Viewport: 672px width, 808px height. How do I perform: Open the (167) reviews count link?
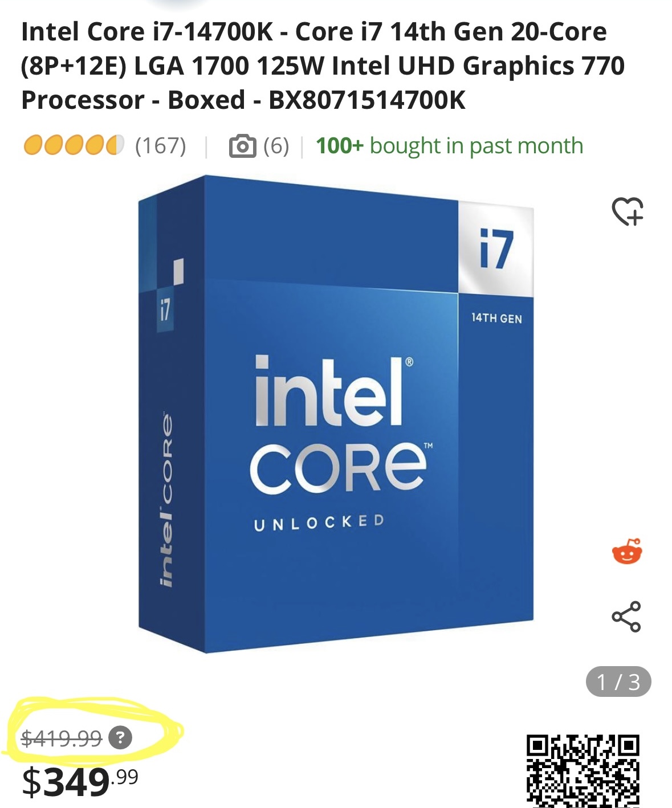coord(161,146)
